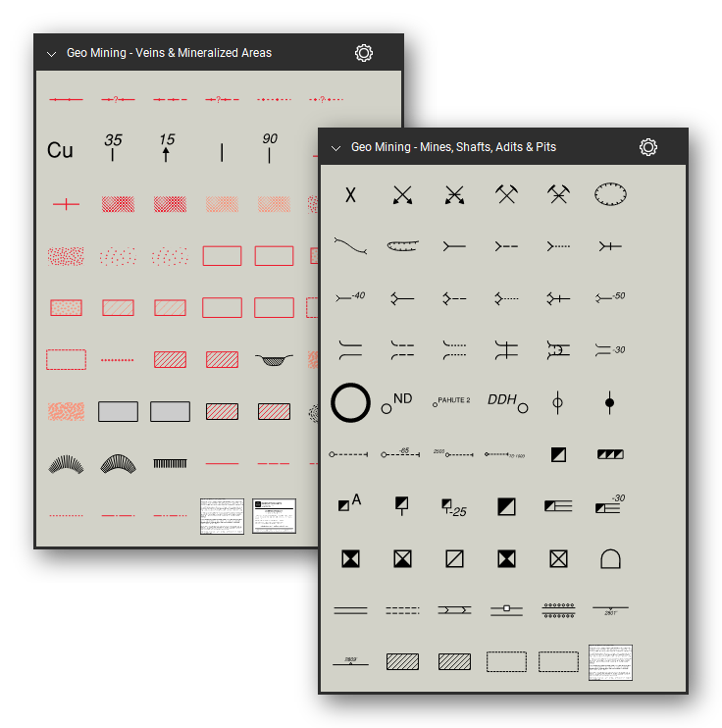Select the black vertical tick bar symbol
The width and height of the screenshot is (722, 728).
tap(170, 463)
